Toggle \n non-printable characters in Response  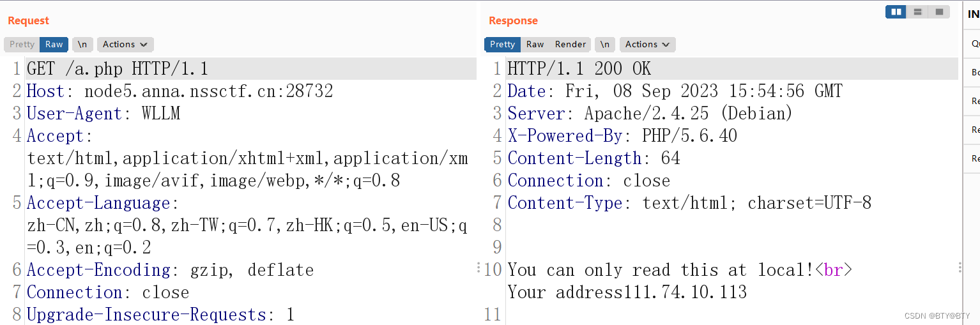(605, 44)
